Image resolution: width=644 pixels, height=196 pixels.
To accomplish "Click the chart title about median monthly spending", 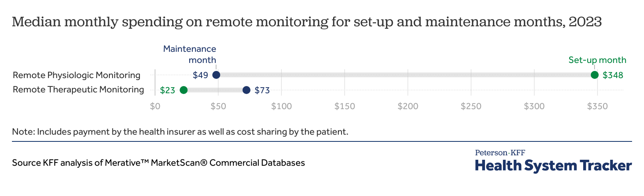I will (x=306, y=22).
